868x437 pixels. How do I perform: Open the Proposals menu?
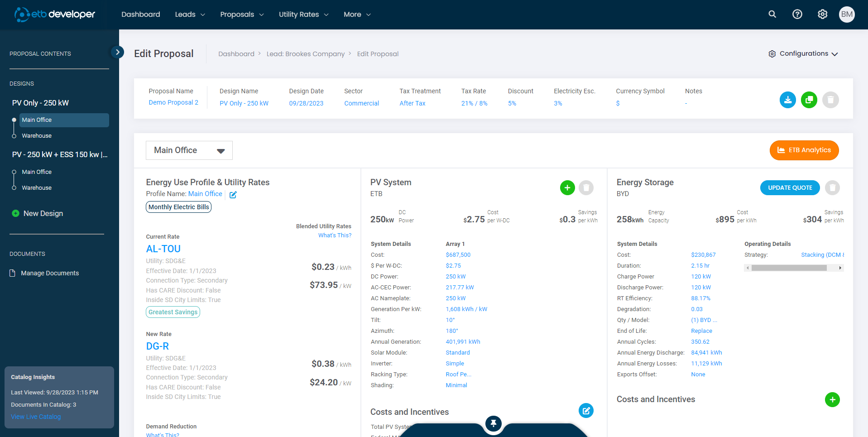pyautogui.click(x=242, y=14)
